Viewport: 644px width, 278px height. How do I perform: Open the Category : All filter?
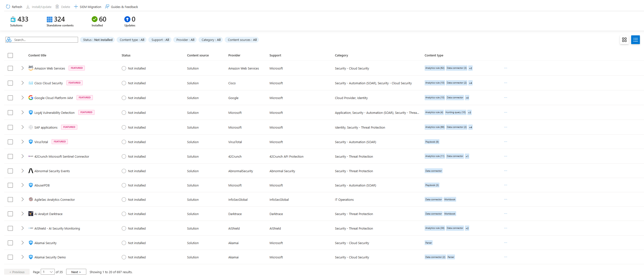211,40
